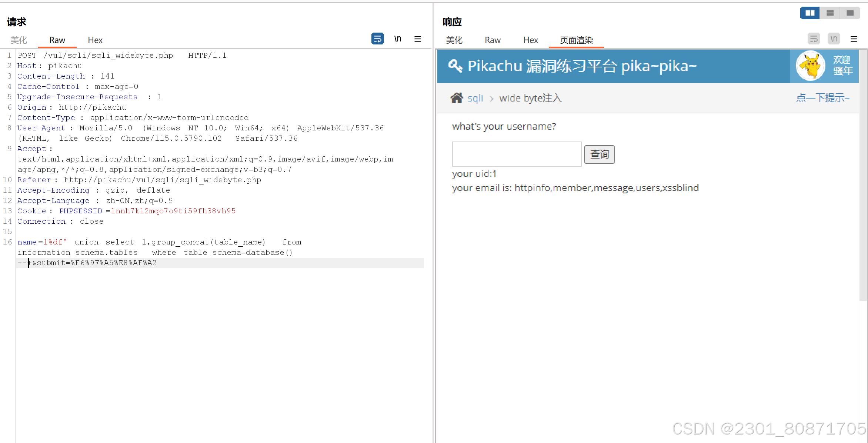
Task: Select the side-by-side layout icon
Action: pos(810,13)
